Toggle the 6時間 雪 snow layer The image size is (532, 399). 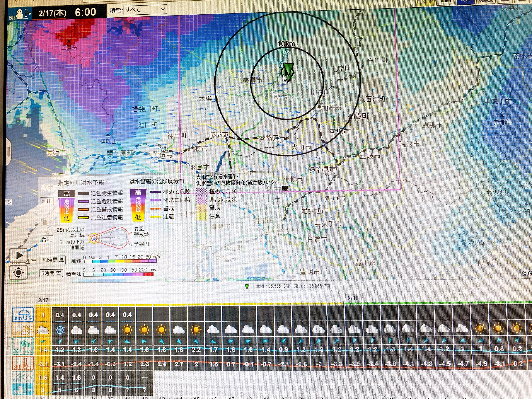[x=51, y=273]
